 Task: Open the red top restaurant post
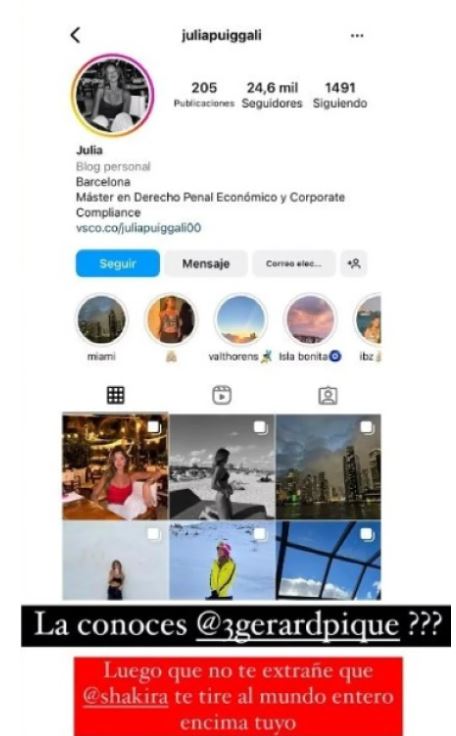(115, 466)
